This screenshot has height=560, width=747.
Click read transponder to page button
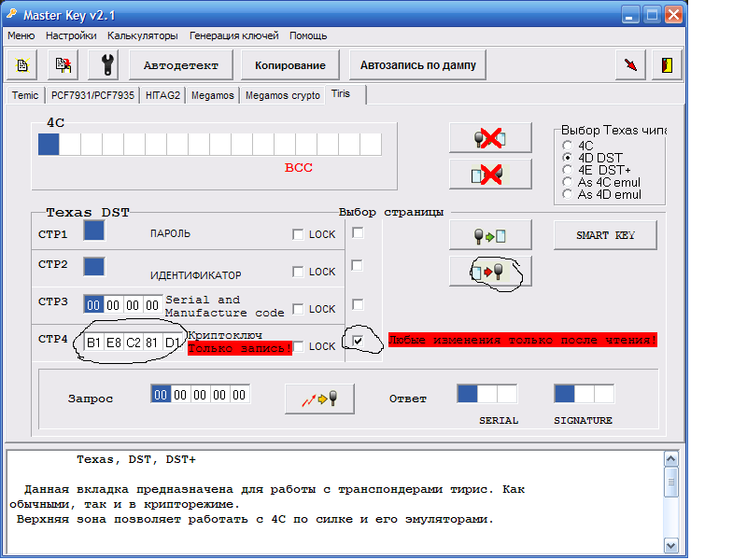(x=490, y=235)
